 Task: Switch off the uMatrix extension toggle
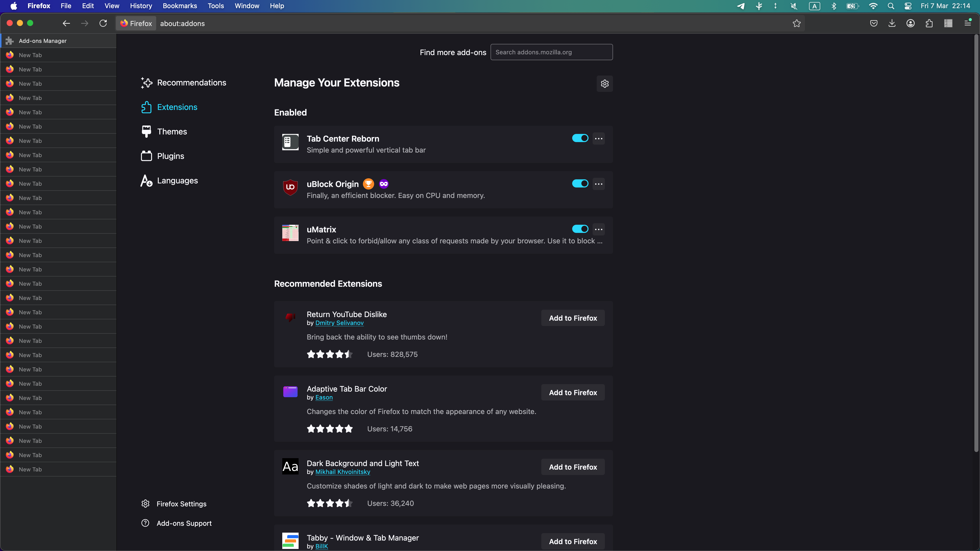pos(580,229)
